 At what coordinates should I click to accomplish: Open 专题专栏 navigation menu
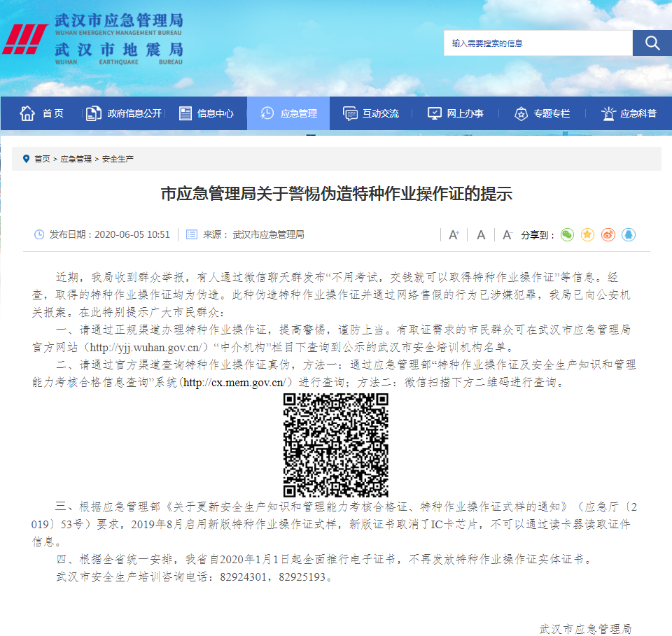pyautogui.click(x=542, y=113)
